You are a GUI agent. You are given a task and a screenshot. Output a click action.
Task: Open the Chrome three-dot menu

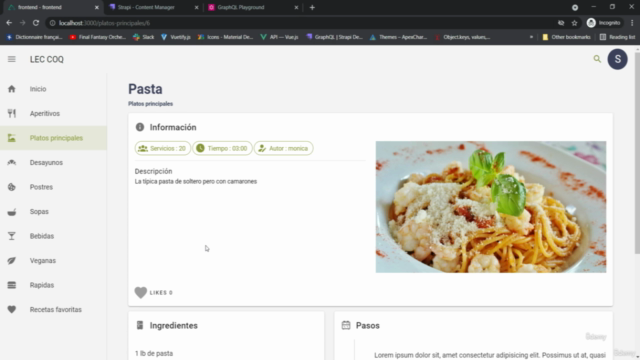click(x=632, y=23)
